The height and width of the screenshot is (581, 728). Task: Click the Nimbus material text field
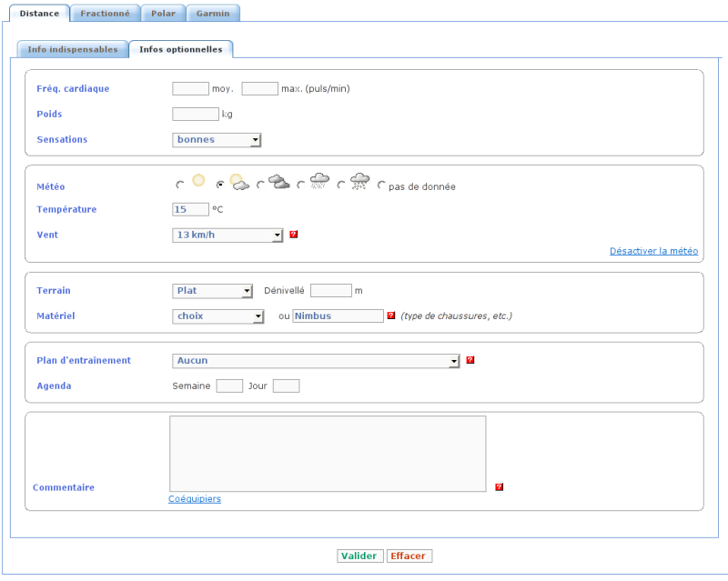[338, 316]
